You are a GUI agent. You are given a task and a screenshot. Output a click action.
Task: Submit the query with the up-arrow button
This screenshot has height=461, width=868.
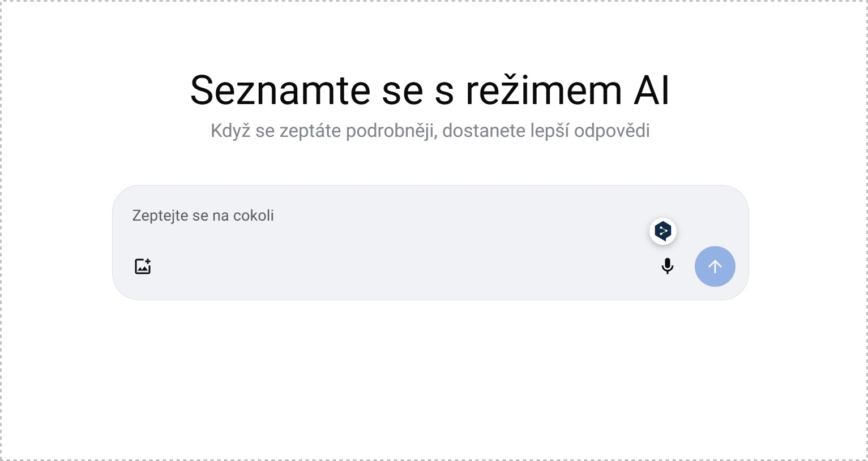pyautogui.click(x=715, y=266)
